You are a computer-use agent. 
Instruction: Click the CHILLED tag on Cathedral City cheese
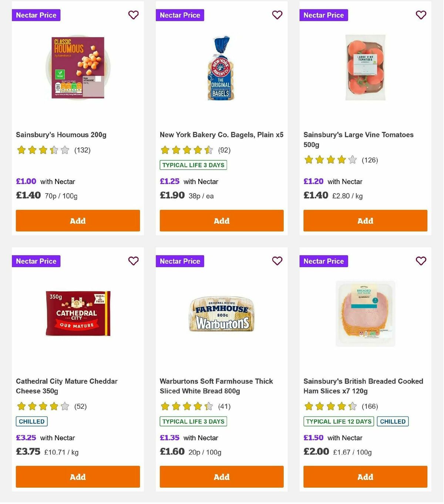click(31, 421)
